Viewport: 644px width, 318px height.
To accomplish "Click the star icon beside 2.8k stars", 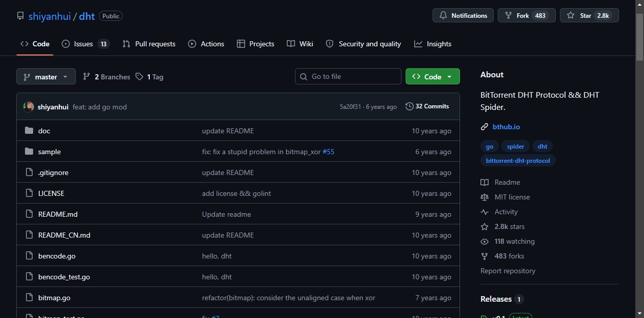I will [485, 226].
